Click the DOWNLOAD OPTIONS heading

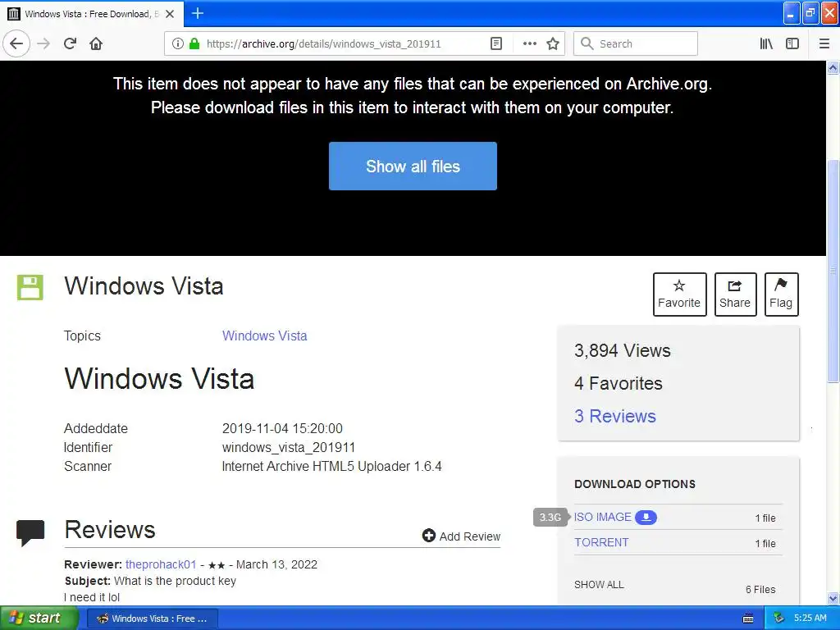(x=635, y=484)
